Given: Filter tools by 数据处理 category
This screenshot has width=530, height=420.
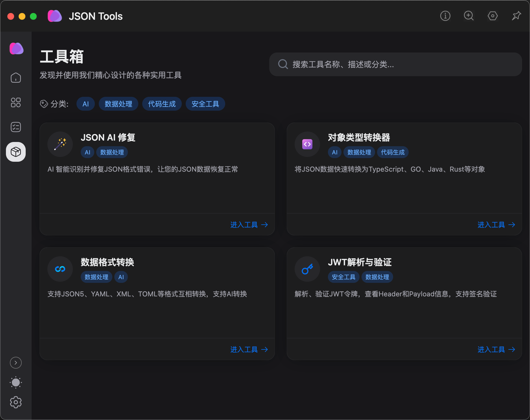Looking at the screenshot, I should pos(119,104).
